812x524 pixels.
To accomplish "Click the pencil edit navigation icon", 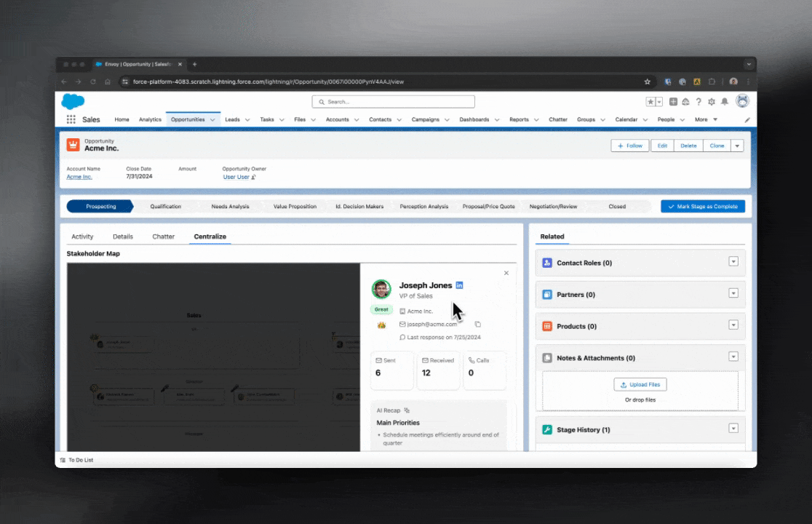I will click(x=747, y=119).
